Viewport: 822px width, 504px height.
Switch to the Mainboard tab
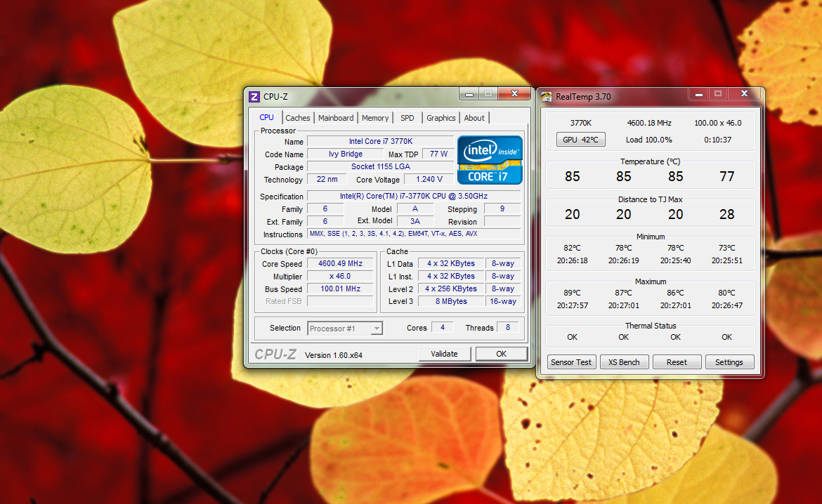click(336, 118)
